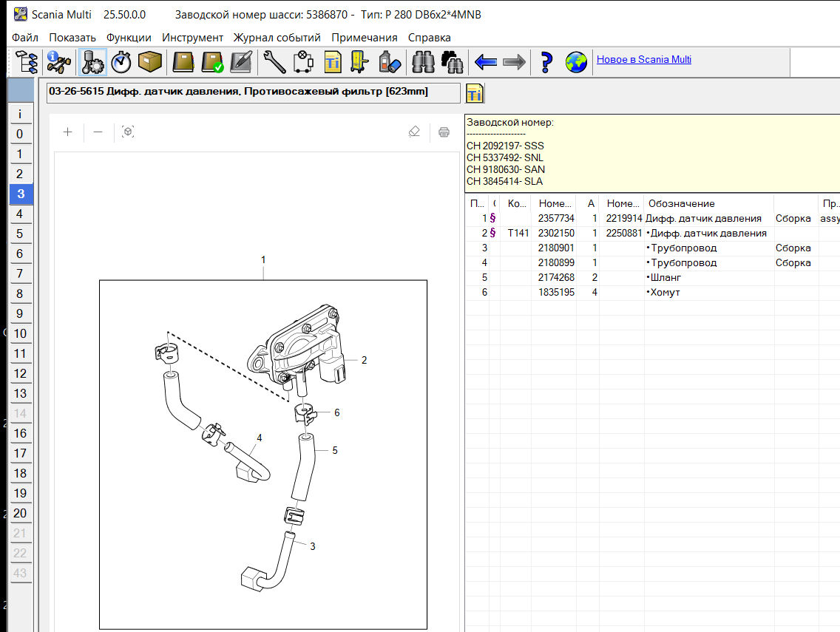Zoom in the illustration with plus icon
840x632 pixels.
pyautogui.click(x=67, y=132)
